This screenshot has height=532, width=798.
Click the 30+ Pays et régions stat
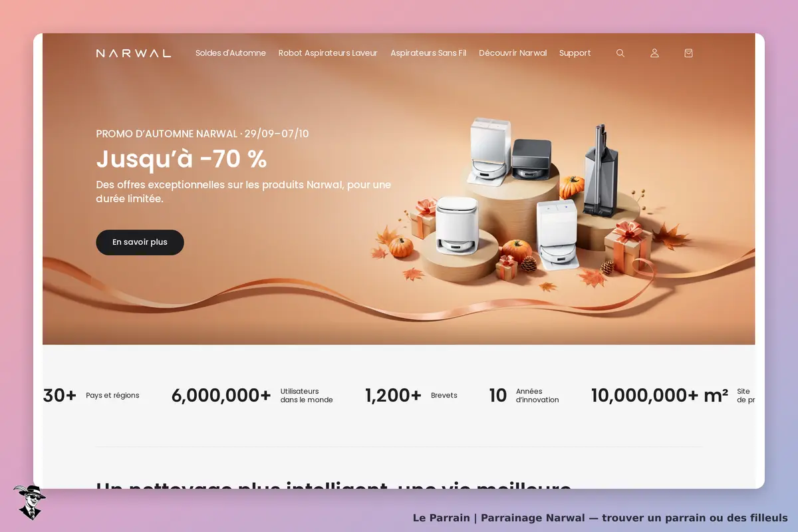(91, 396)
